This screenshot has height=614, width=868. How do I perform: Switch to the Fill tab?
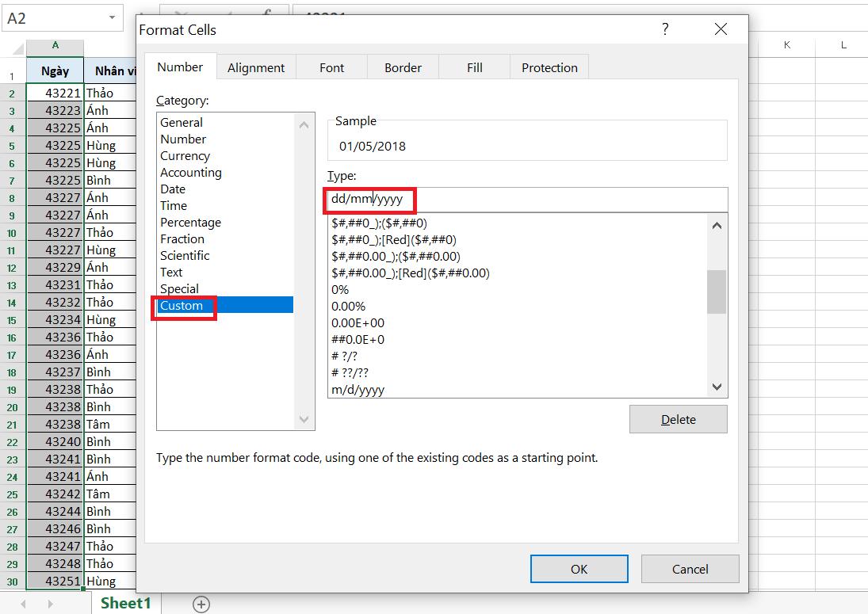474,67
